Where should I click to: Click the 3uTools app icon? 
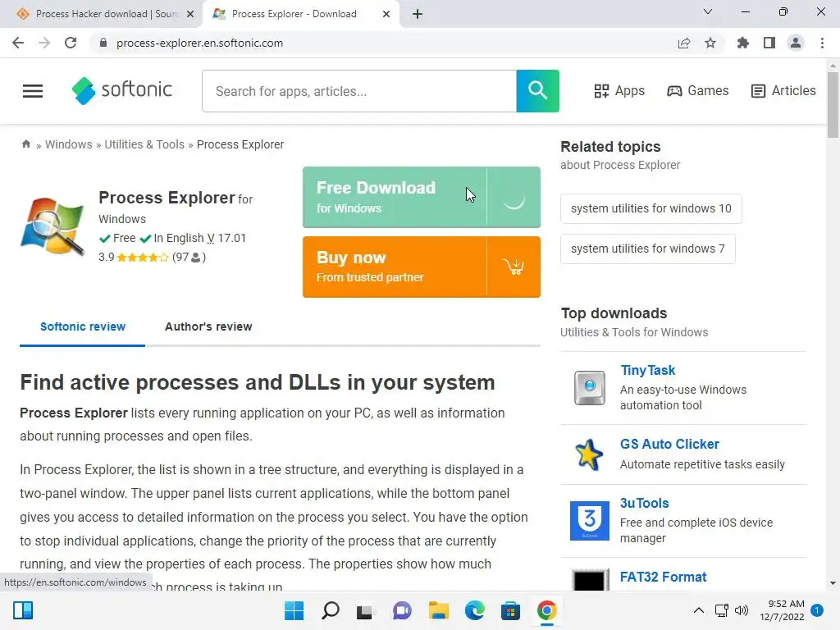point(589,521)
